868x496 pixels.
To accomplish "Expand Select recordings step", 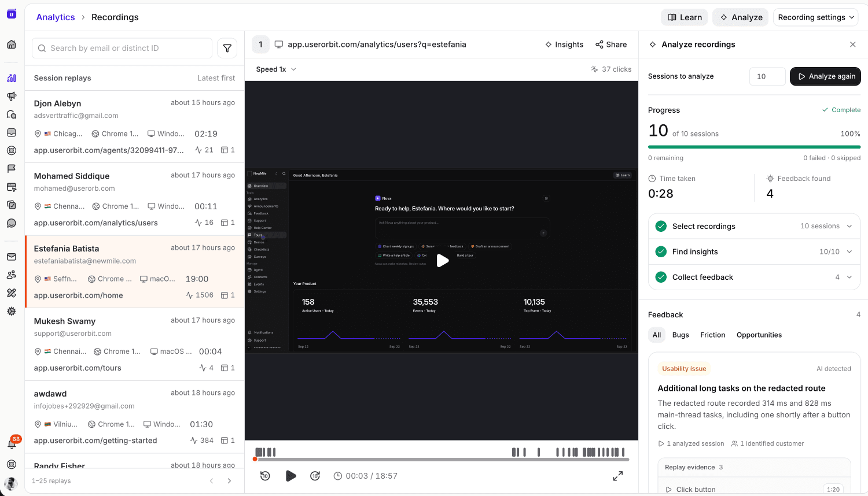I will tap(754, 226).
